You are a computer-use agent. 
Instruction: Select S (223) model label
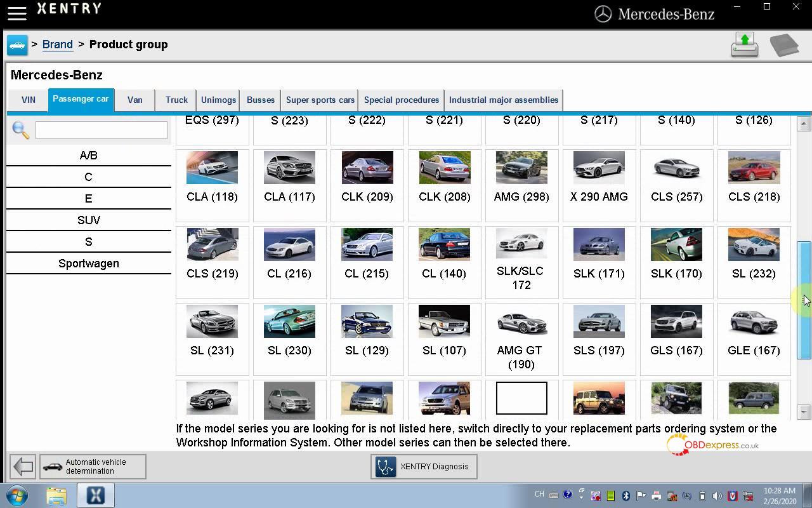(x=289, y=121)
